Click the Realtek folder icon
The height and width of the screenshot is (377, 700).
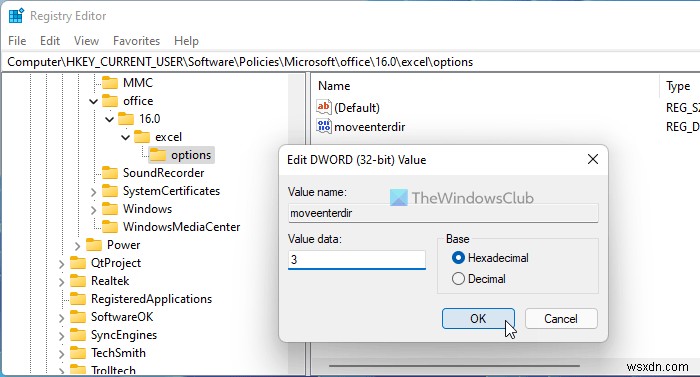78,281
